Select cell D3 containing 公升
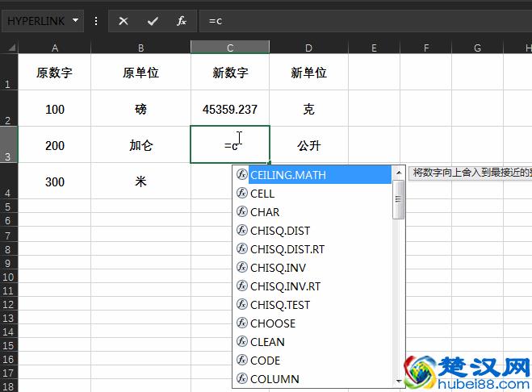Viewport: 532px width, 392px height. [x=308, y=145]
